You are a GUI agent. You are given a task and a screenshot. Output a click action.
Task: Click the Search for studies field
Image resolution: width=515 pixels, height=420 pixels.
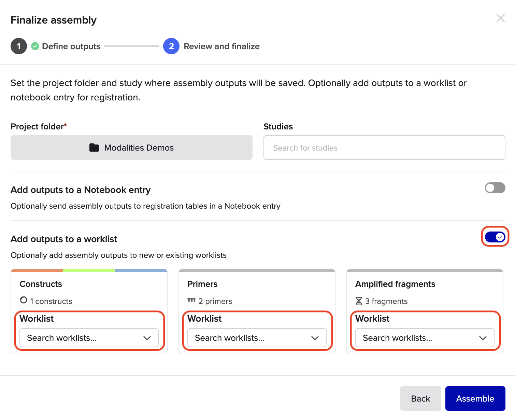(384, 148)
